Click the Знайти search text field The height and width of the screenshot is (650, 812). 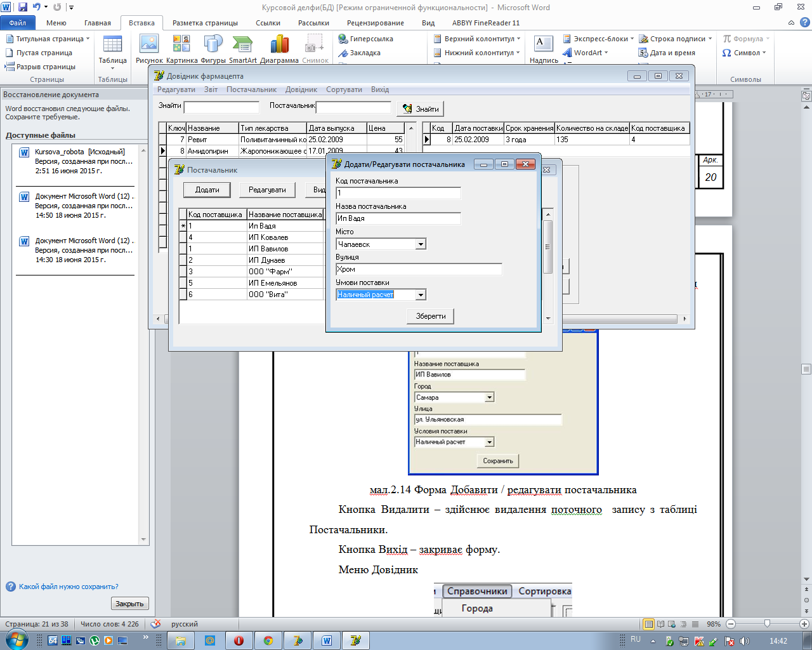(221, 108)
